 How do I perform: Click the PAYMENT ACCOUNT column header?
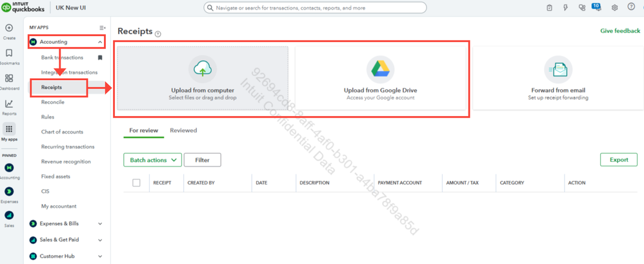coord(399,183)
